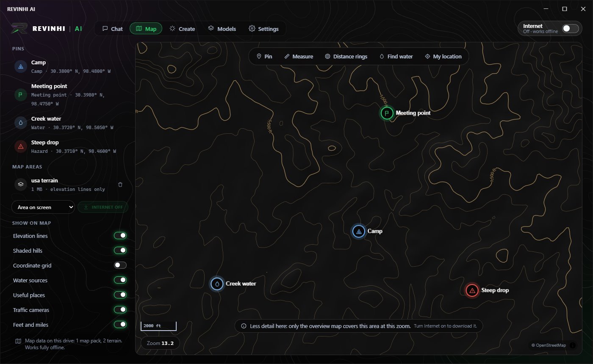
Task: Click the Meeting point flag marker on map
Action: click(x=387, y=113)
